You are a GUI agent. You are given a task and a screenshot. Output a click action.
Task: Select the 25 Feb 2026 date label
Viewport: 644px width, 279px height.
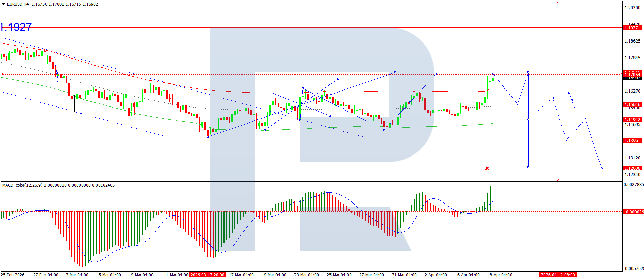click(x=13, y=275)
